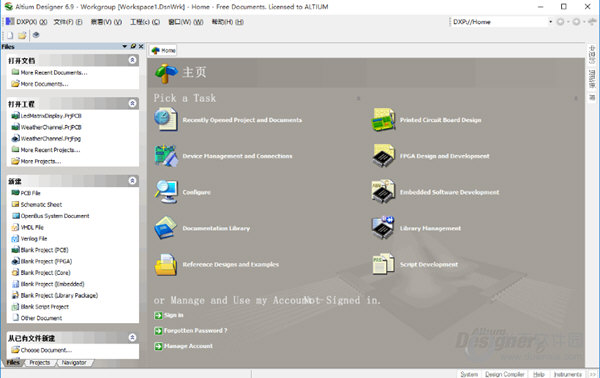Collapse the 打开文档 section

coord(132,60)
